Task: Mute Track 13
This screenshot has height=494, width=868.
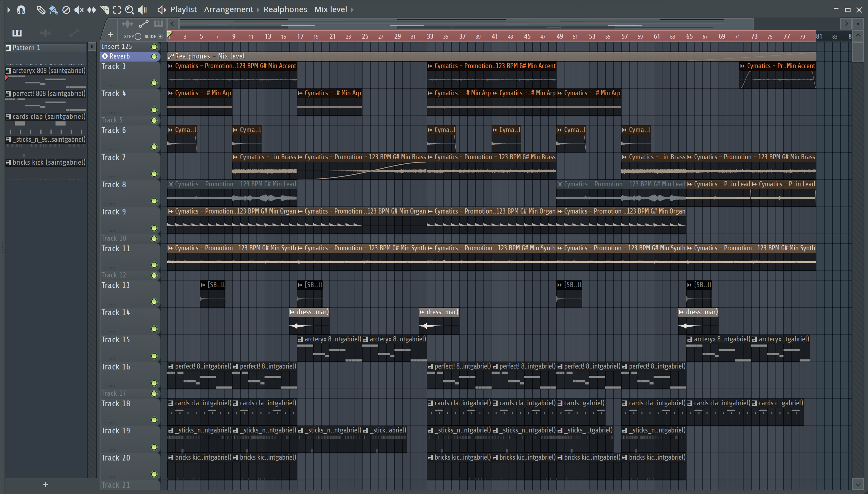Action: click(154, 302)
